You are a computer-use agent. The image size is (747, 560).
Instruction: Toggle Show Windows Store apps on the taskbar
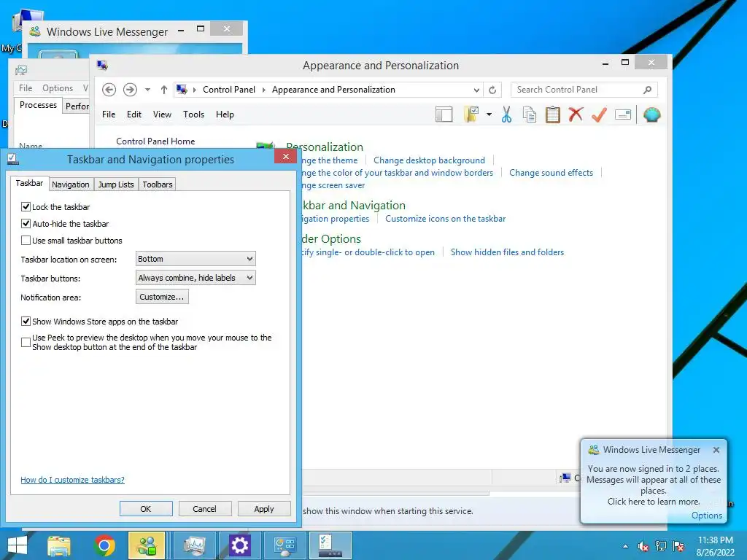[26, 322]
